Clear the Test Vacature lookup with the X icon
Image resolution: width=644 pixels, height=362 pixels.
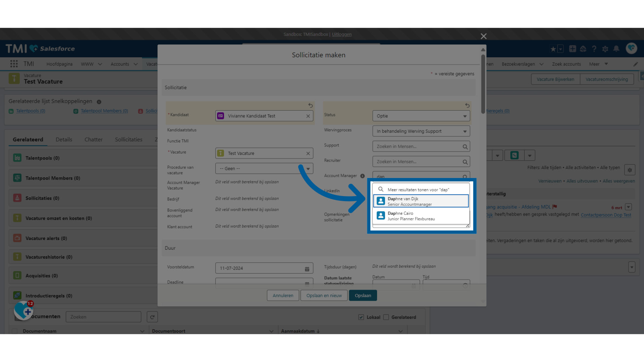point(308,154)
